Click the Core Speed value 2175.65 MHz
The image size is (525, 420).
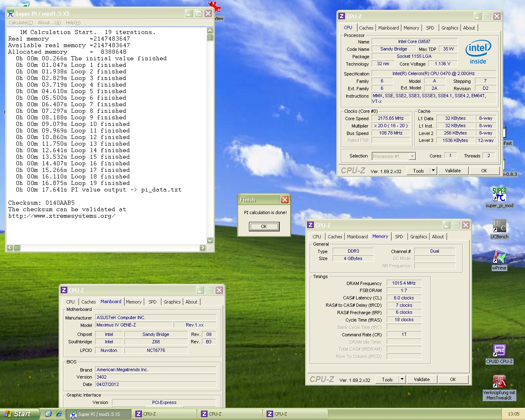coord(391,118)
